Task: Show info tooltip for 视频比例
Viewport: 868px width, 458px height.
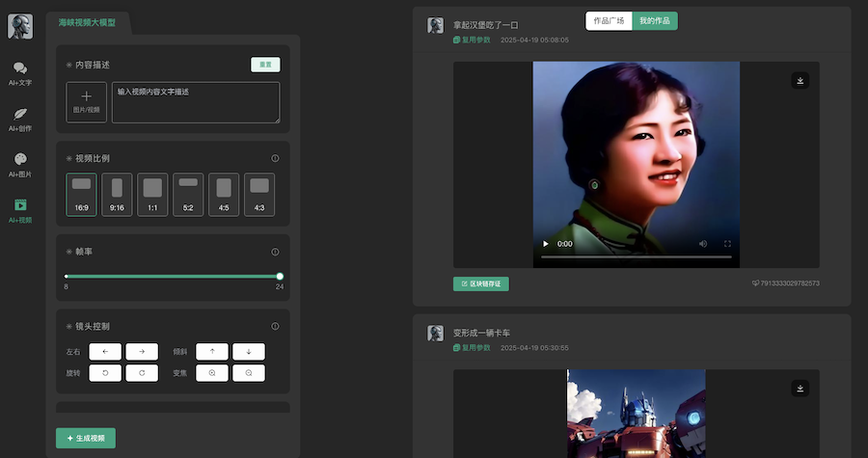Action: 275,158
